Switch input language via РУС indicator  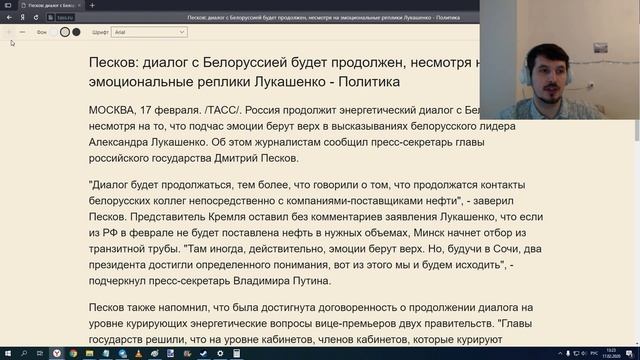tap(594, 353)
